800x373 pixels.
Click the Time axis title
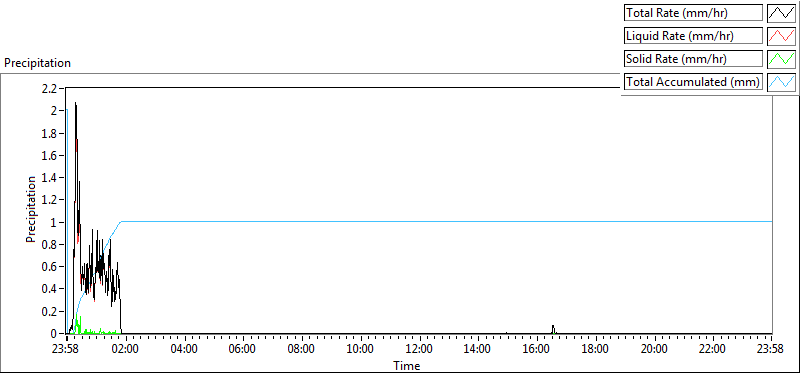click(407, 365)
